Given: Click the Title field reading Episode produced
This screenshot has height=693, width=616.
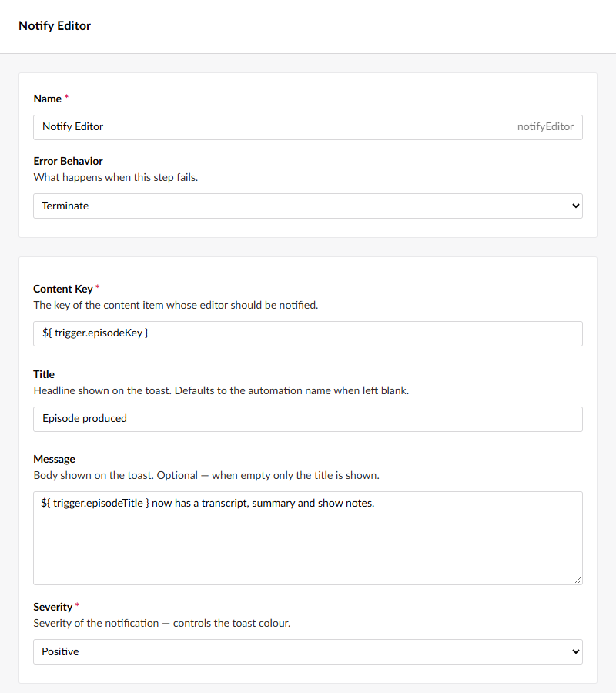Looking at the screenshot, I should click(307, 419).
